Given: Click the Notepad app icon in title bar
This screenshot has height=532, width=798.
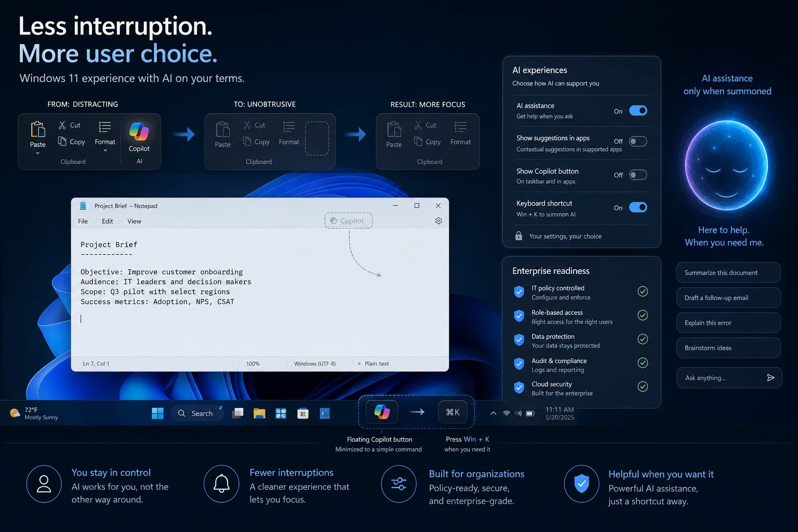Looking at the screenshot, I should 83,206.
